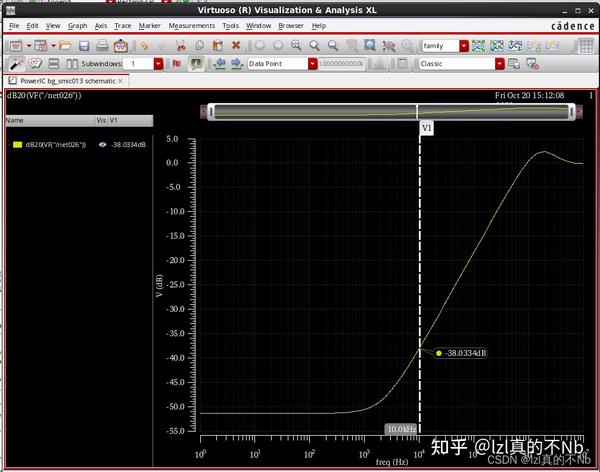Open the Window menu
The width and height of the screenshot is (600, 472).
(258, 26)
